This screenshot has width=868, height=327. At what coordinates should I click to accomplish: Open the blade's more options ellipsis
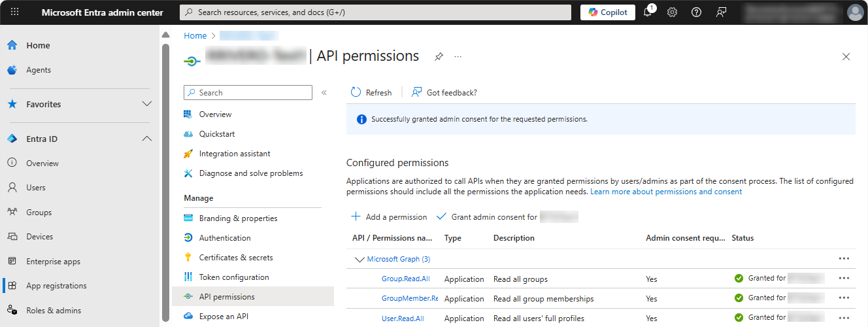click(458, 57)
